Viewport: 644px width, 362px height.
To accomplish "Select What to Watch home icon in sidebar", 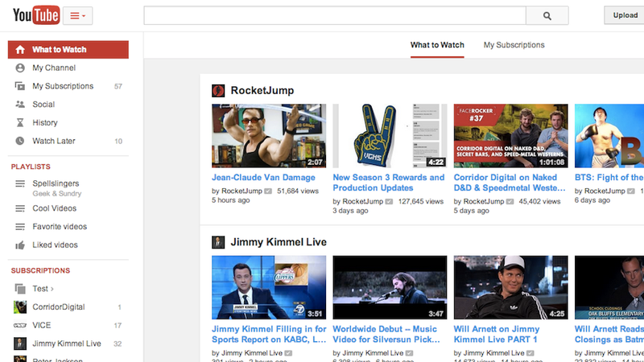I will tap(20, 50).
